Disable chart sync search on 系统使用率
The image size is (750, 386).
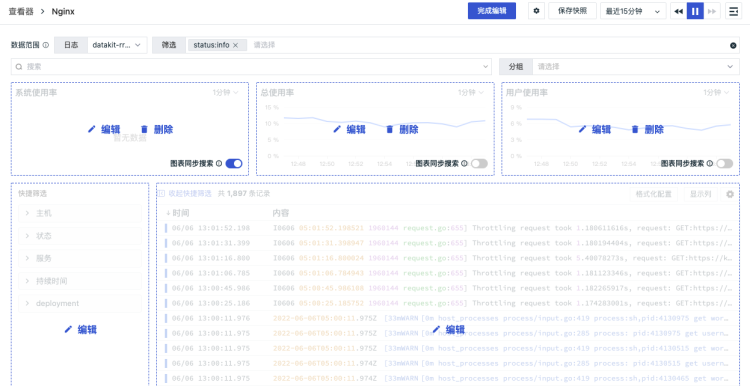click(x=234, y=164)
